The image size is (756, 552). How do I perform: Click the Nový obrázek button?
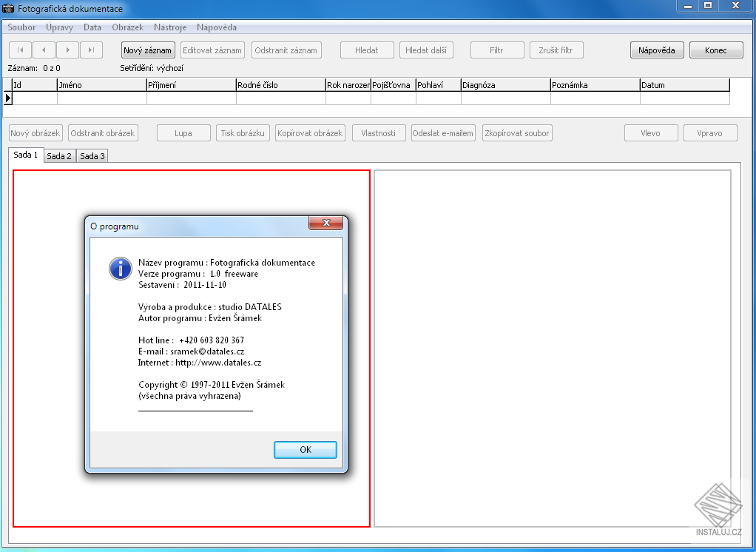click(x=36, y=133)
